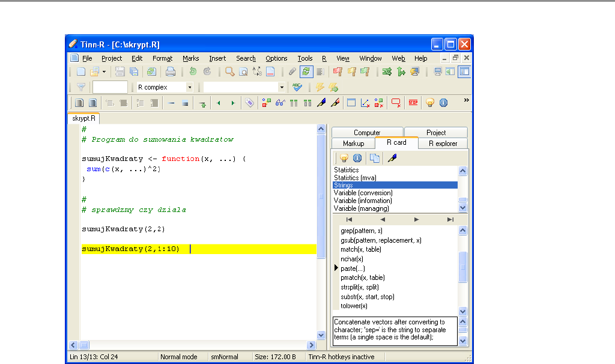Viewport: 615px width, 364px height.
Task: Click the empty input field beside filter
Action: tap(110, 87)
